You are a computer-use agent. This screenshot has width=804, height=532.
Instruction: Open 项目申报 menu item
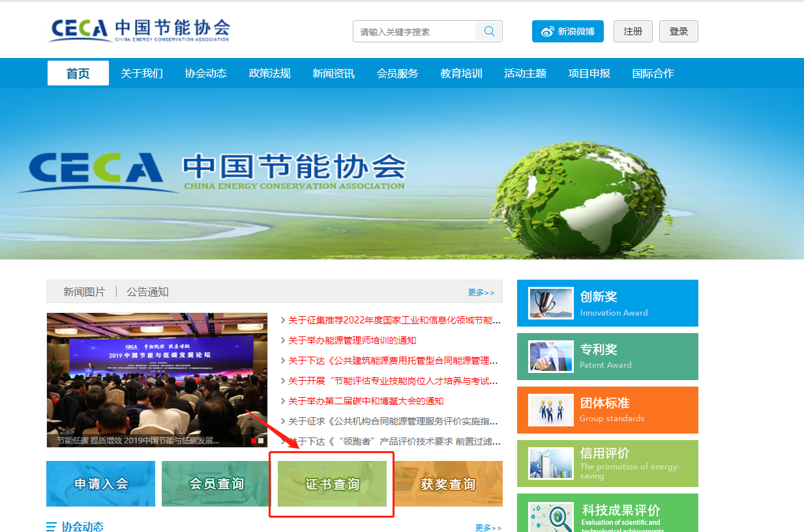[589, 73]
